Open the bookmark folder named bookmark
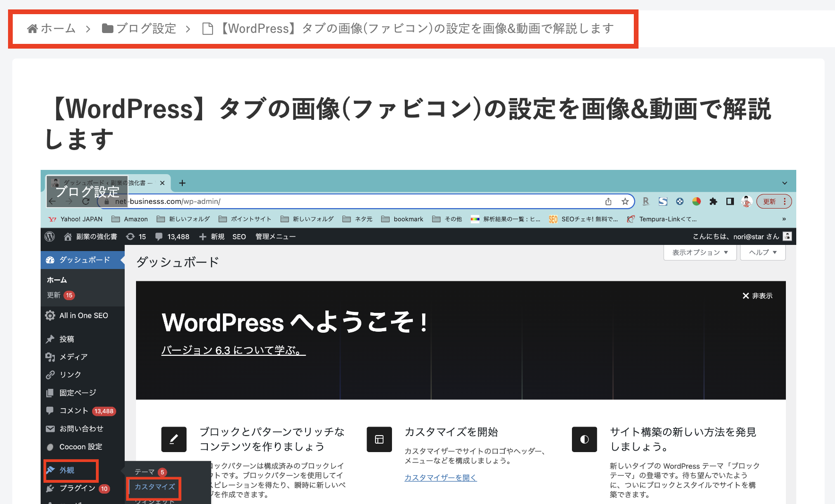Screen dimensions: 835x504 coord(402,219)
